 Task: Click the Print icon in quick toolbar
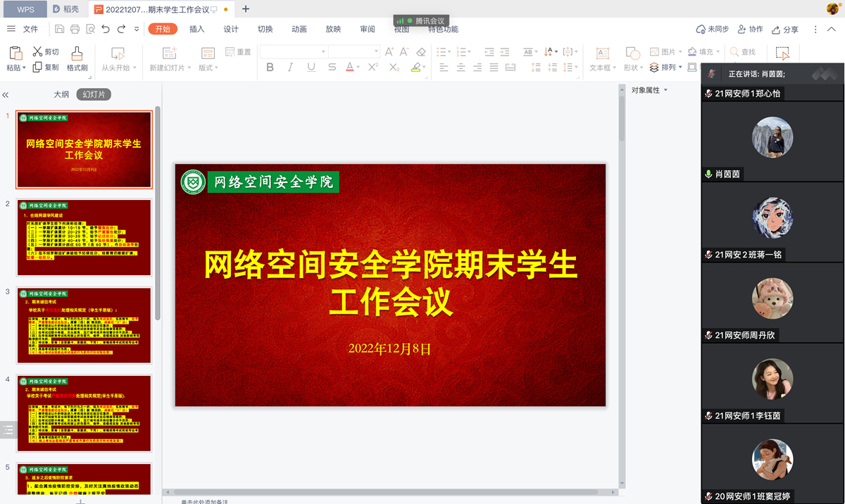(75, 29)
